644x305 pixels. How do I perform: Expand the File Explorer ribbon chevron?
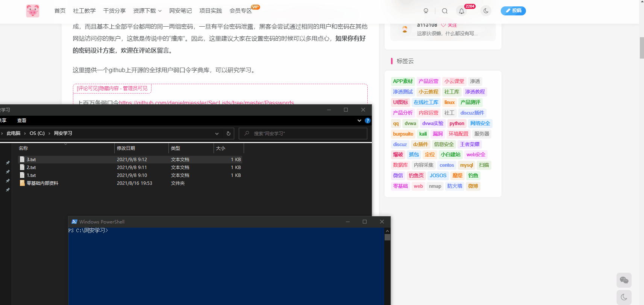(x=359, y=121)
